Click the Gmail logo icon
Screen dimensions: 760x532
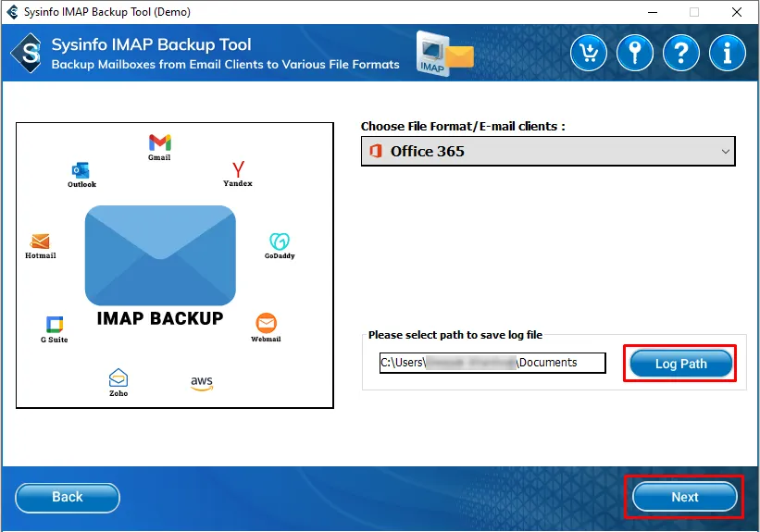pos(159,142)
